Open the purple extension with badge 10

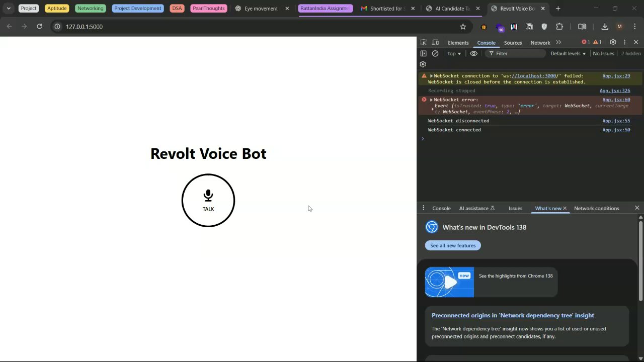(x=499, y=27)
